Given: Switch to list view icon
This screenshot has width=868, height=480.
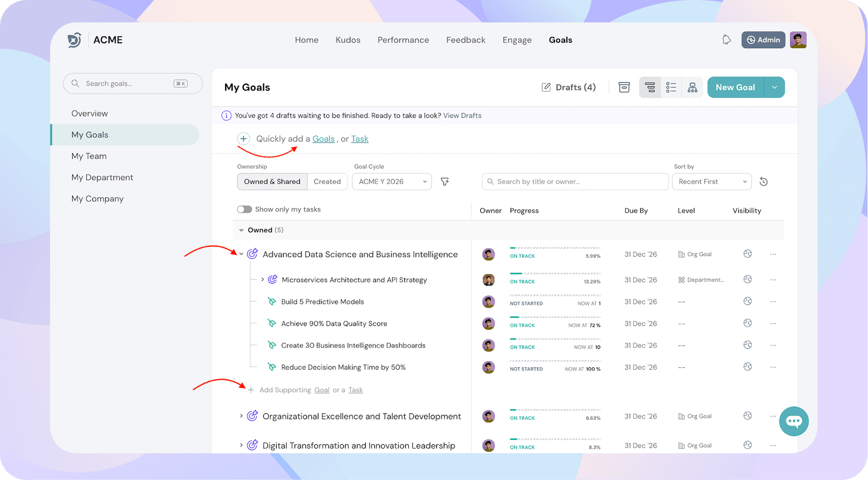Looking at the screenshot, I should (671, 87).
